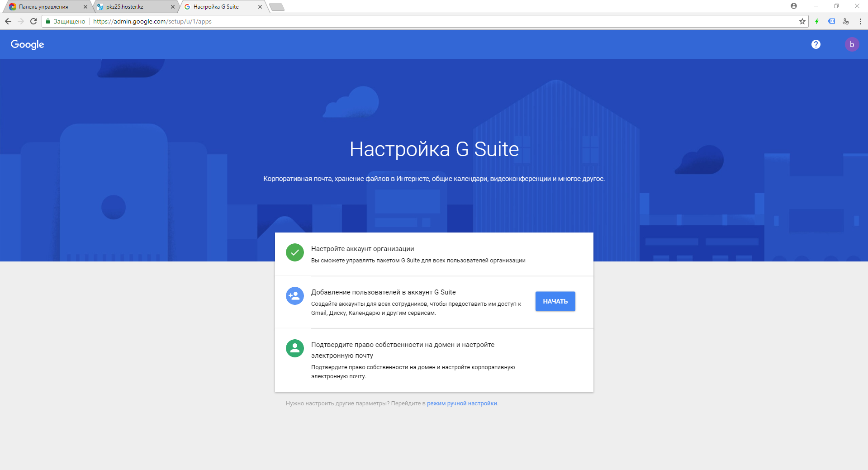Click 'Подтвердите право собственности на домен' heading

pos(403,350)
